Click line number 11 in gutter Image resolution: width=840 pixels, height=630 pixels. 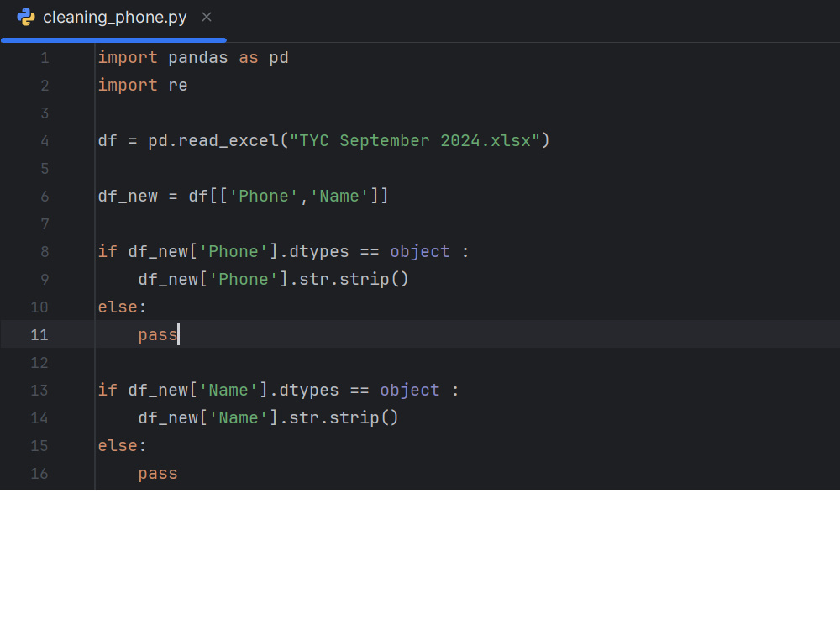[39, 335]
